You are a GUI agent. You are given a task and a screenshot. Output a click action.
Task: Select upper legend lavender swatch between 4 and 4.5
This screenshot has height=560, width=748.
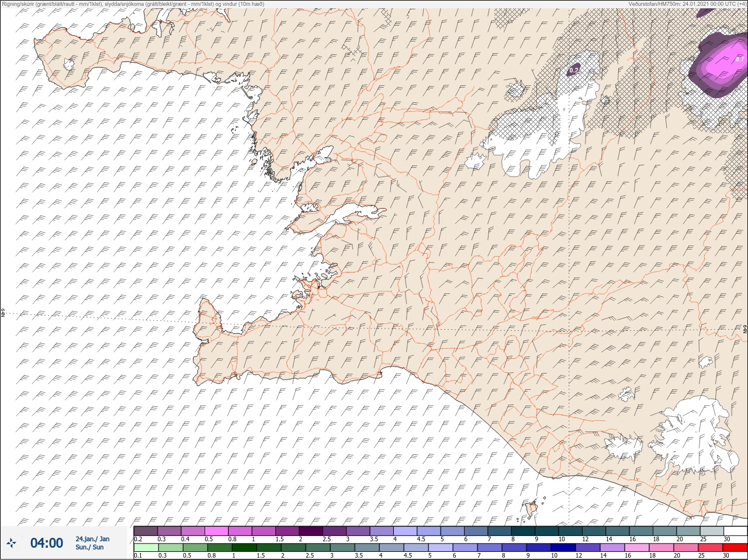(x=406, y=531)
